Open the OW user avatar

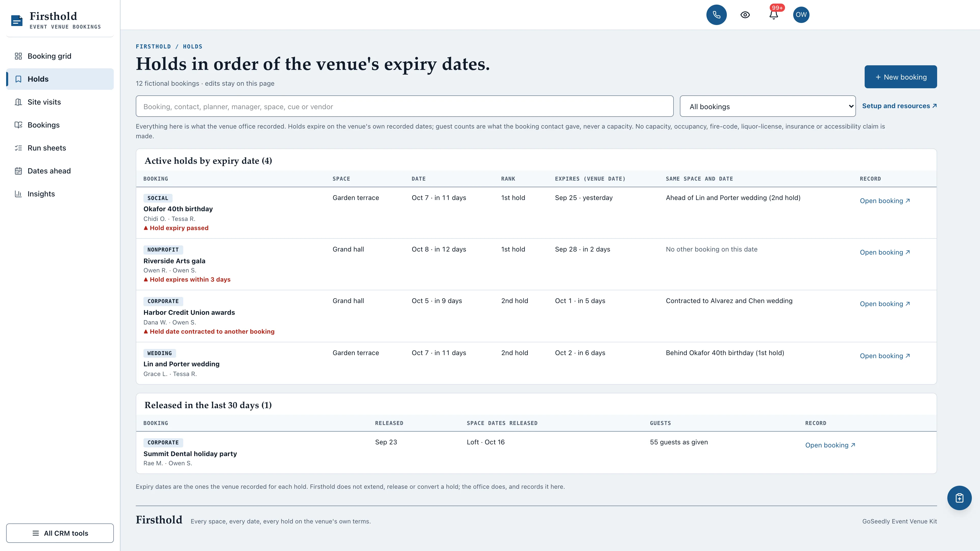(x=801, y=15)
